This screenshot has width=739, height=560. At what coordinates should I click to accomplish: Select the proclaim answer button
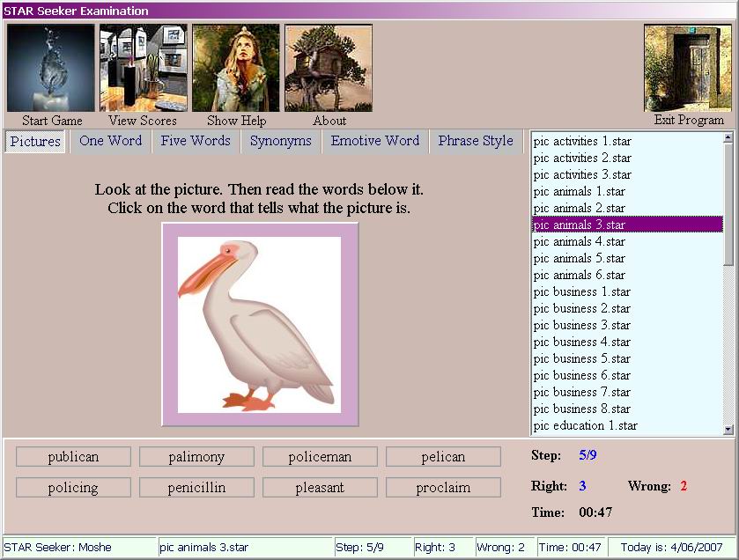pyautogui.click(x=443, y=488)
